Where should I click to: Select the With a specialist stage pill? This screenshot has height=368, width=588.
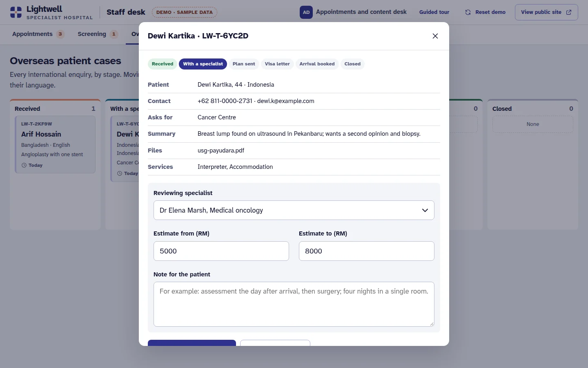(203, 64)
